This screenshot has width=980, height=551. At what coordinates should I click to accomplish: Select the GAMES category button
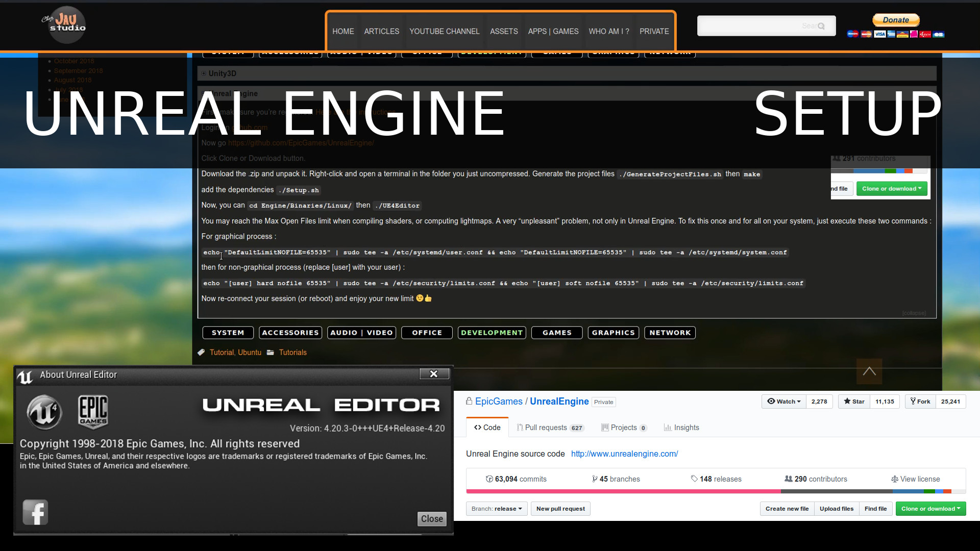(x=557, y=333)
